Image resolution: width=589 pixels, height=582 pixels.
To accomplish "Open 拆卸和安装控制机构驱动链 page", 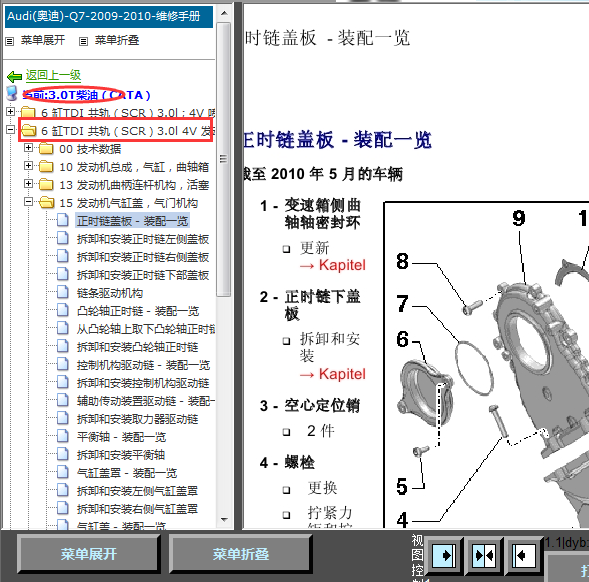I will 143,383.
